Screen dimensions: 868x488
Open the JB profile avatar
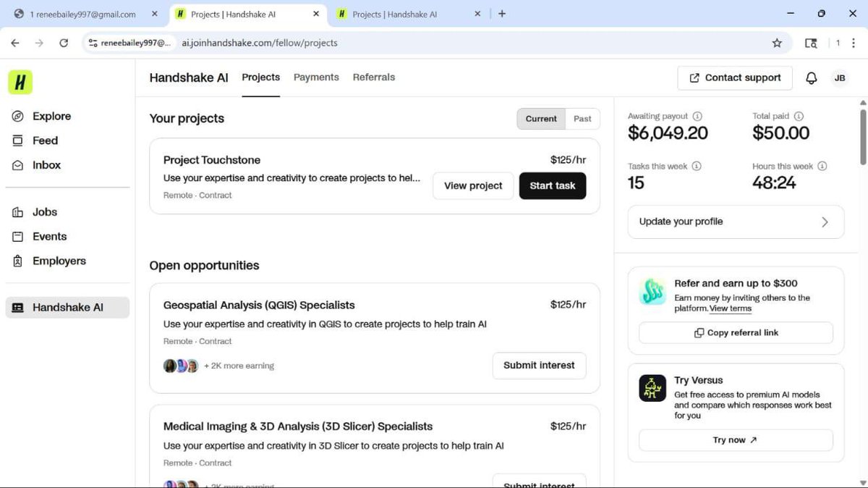pos(840,78)
